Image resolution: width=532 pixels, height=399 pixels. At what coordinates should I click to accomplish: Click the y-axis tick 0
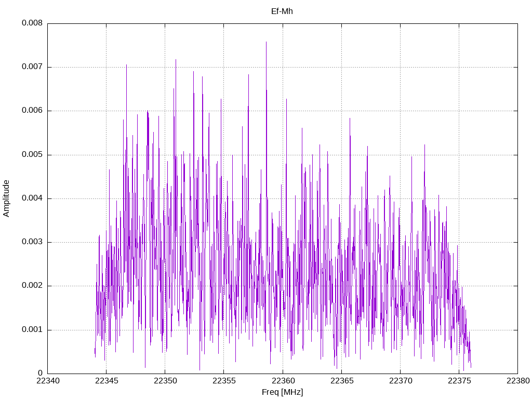(x=41, y=373)
